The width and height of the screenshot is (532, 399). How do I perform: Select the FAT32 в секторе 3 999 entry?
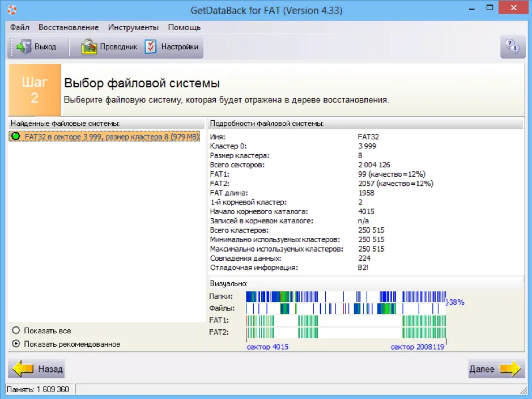(104, 137)
